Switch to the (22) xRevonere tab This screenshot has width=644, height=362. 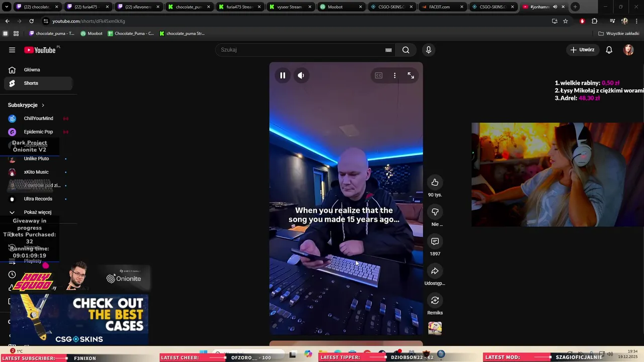(x=138, y=7)
